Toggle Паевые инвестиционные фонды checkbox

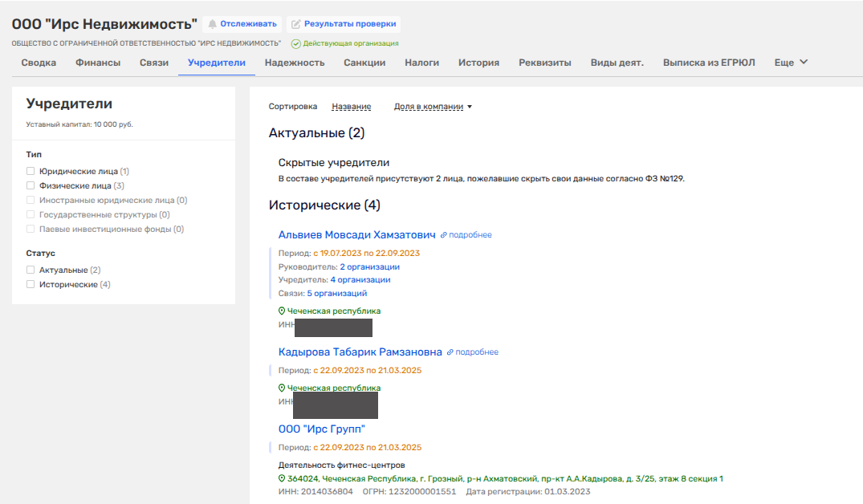pos(31,229)
